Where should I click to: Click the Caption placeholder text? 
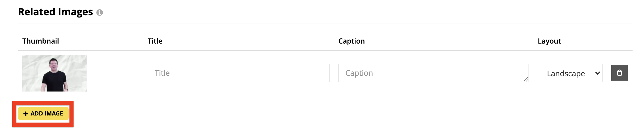point(359,73)
